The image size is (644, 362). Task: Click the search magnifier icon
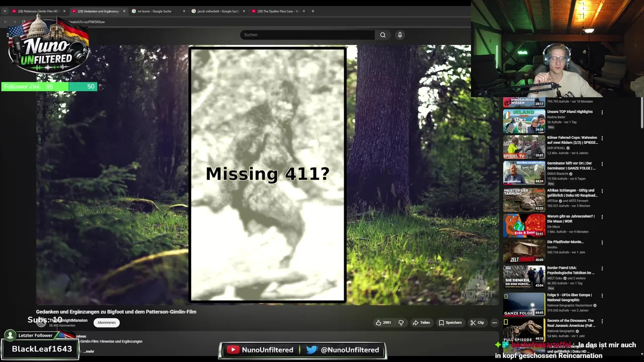383,35
